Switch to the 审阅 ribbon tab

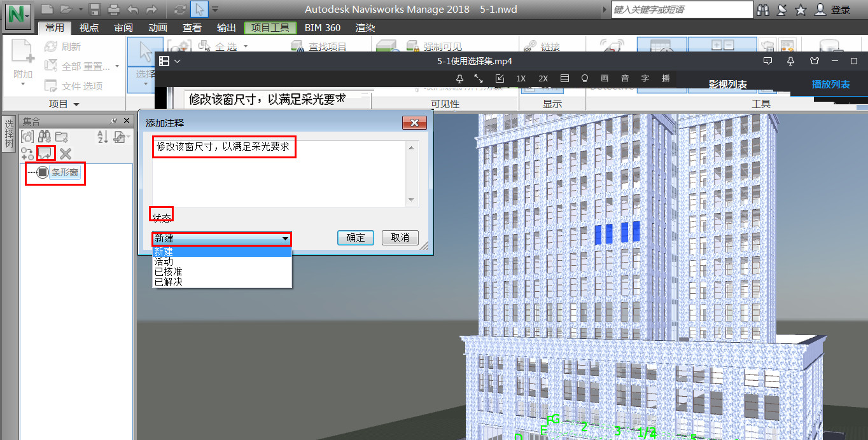coord(123,27)
